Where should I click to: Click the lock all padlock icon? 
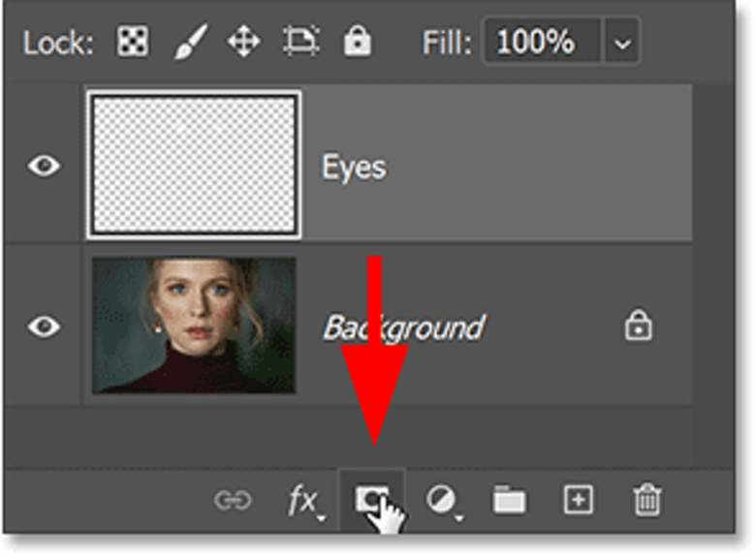click(358, 41)
